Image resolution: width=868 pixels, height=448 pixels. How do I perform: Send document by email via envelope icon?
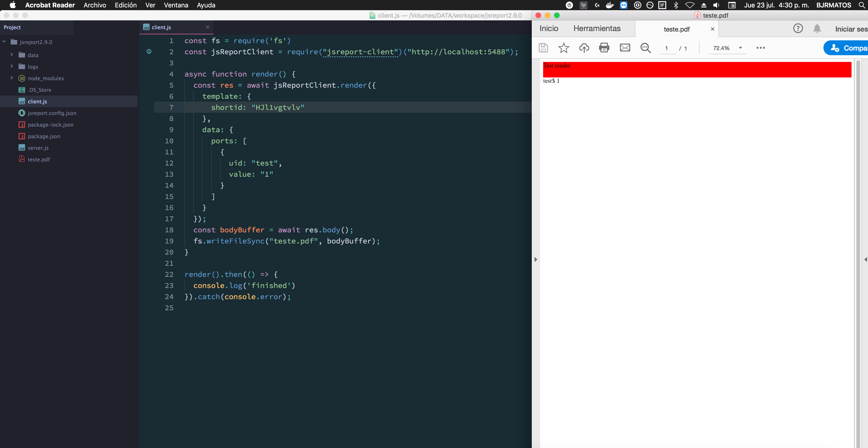(625, 48)
